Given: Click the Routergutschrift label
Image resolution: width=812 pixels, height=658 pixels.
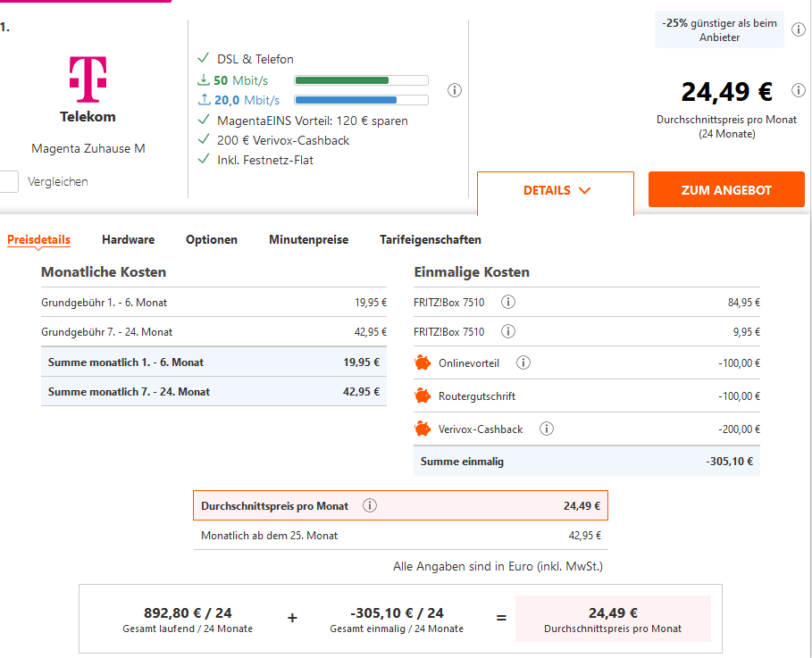Looking at the screenshot, I should pyautogui.click(x=477, y=396).
